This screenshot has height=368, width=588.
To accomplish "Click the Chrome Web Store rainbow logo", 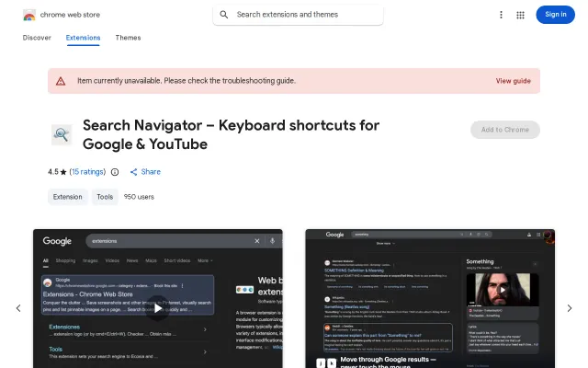I will [29, 15].
